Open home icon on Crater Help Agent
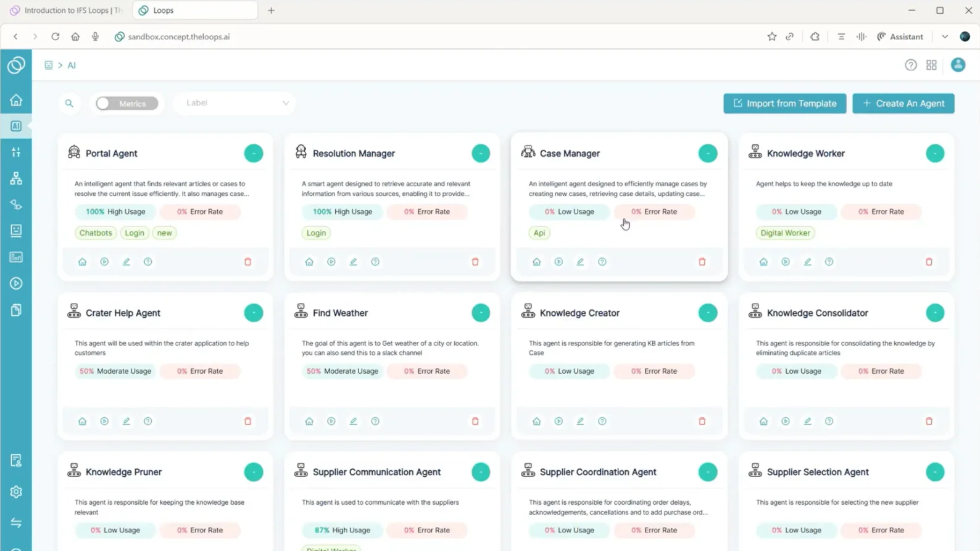 click(82, 421)
